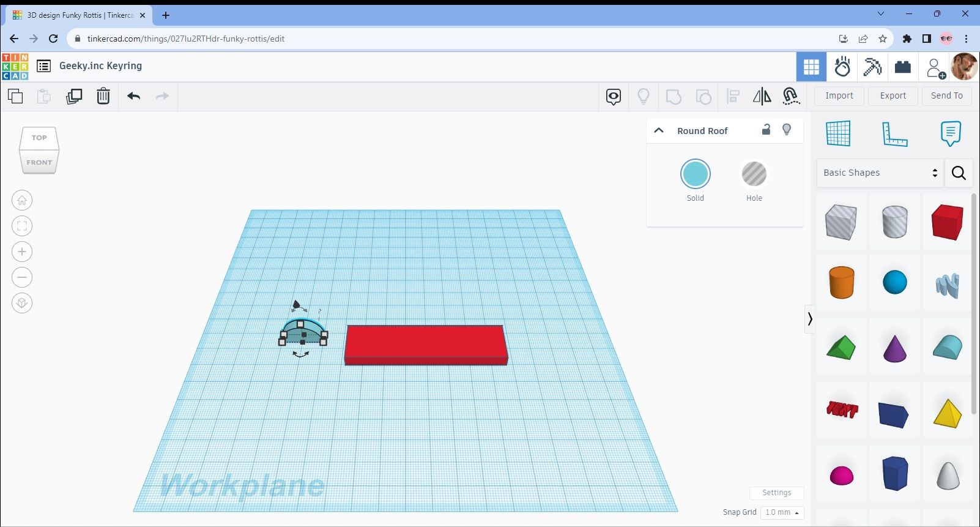
Task: Open the Notes tool icon
Action: point(951,133)
